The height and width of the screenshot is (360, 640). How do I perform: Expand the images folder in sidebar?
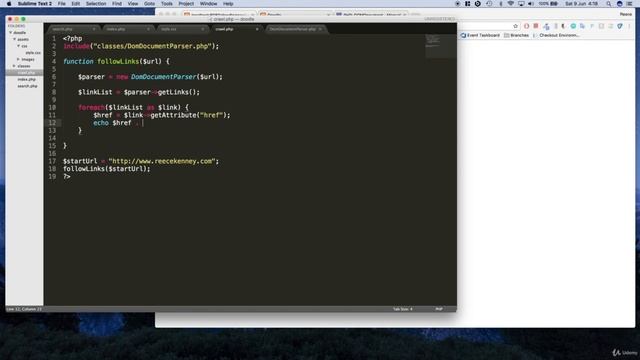click(x=18, y=60)
